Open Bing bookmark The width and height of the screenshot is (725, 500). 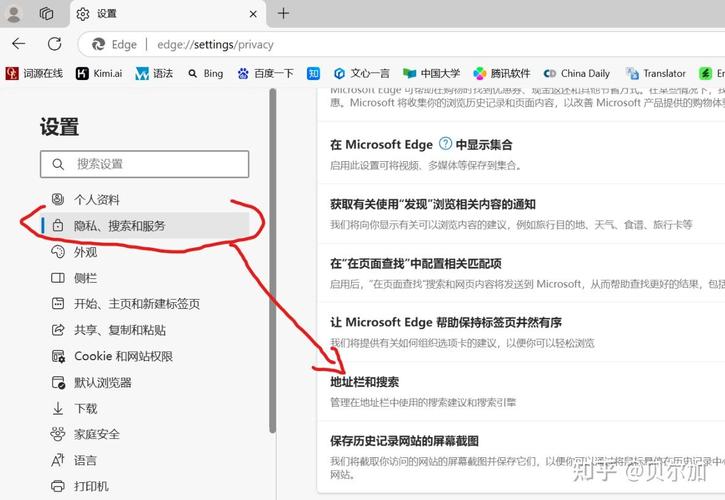tap(206, 73)
